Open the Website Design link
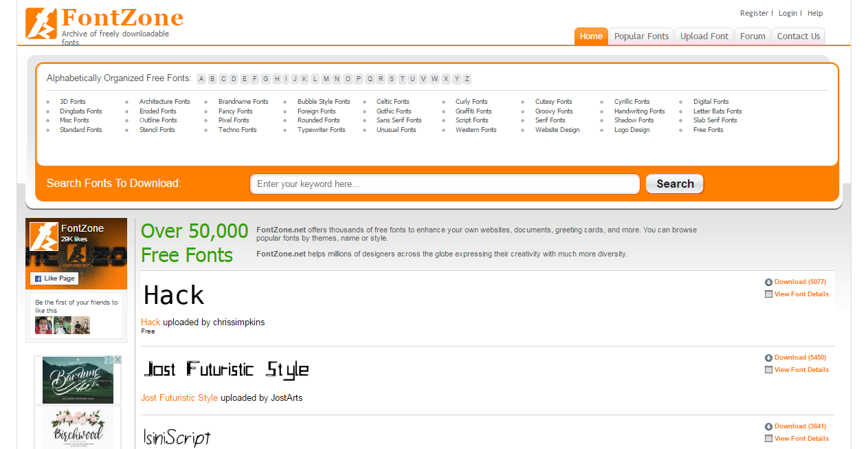Viewport: 868px width, 449px height. pos(557,130)
